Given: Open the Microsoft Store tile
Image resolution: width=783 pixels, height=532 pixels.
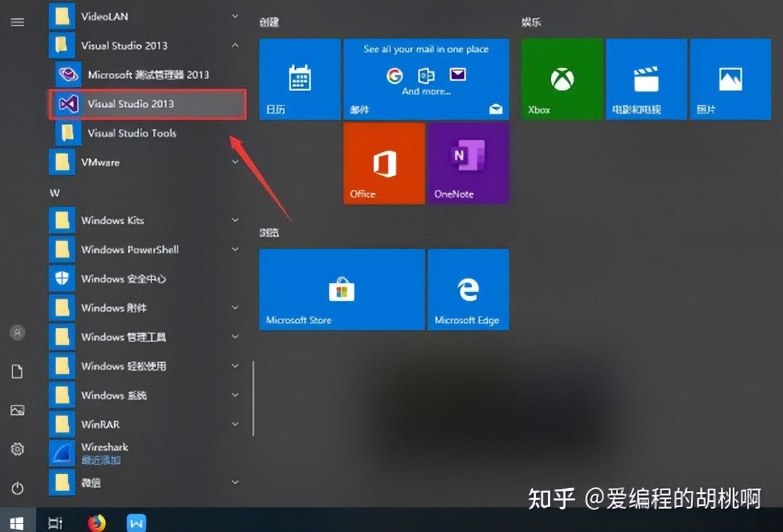Looking at the screenshot, I should (341, 289).
